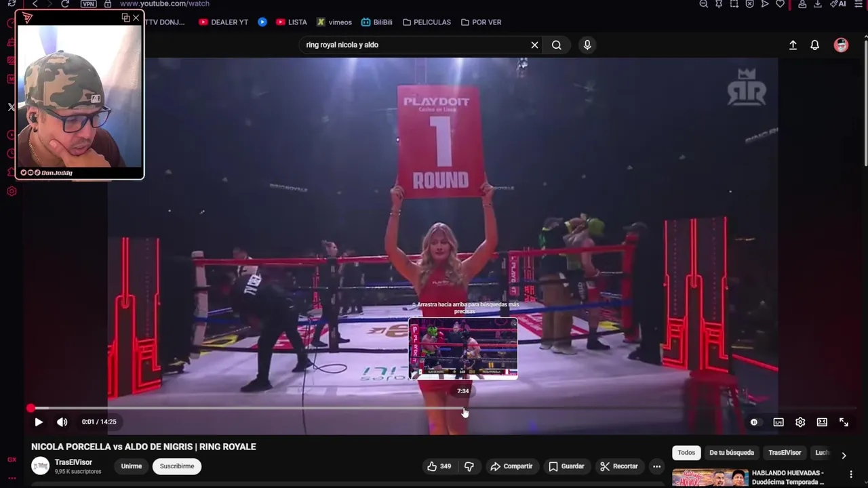Open DEALER YT bookmark
The width and height of the screenshot is (868, 488).
pyautogui.click(x=223, y=22)
